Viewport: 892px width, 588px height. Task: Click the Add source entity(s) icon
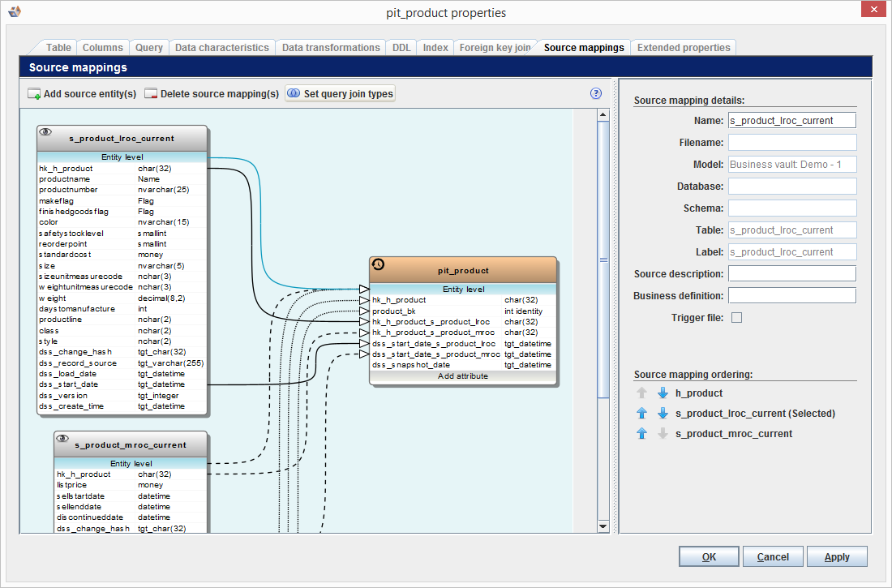click(34, 94)
